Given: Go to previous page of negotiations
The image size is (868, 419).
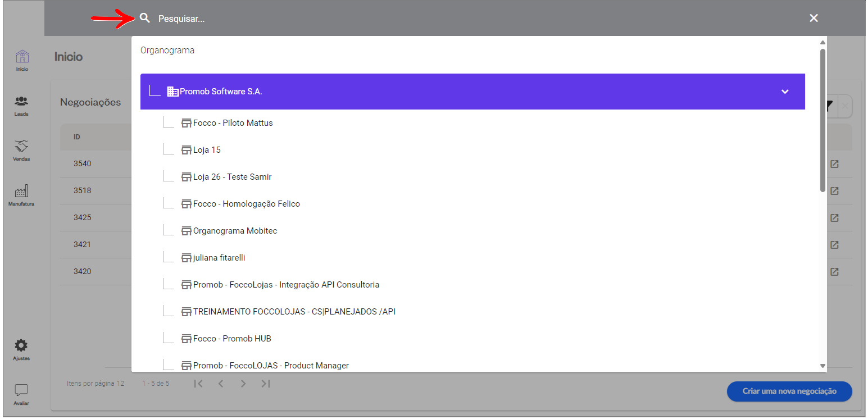Looking at the screenshot, I should (221, 384).
